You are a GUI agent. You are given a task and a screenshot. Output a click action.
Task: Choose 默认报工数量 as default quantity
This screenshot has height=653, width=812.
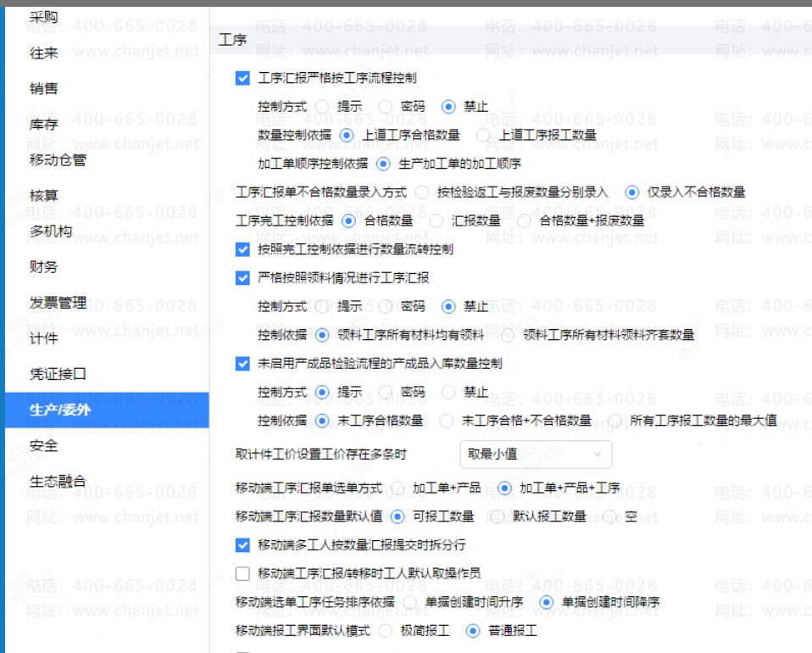tap(498, 516)
